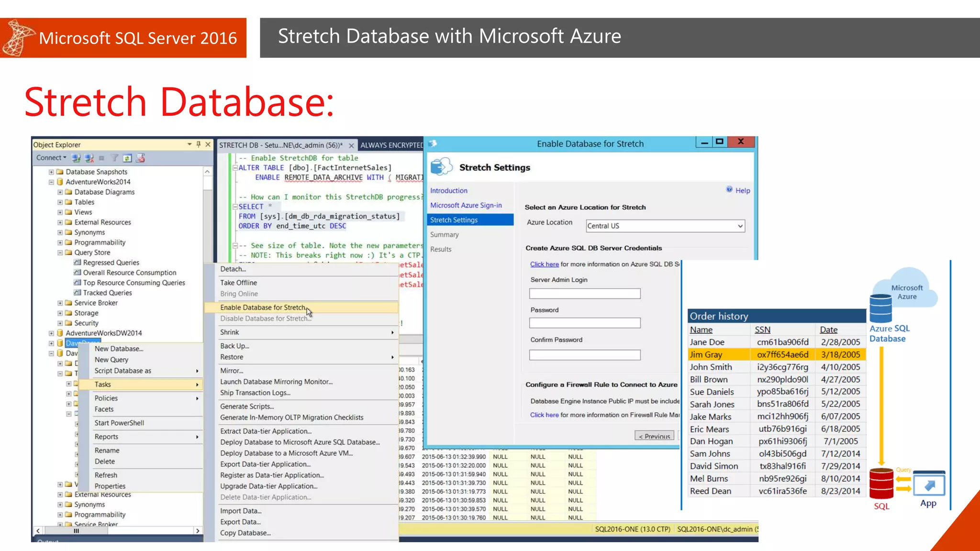Click the Service Broker folder icon under AdventureWorks2014
The height and width of the screenshot is (551, 980).
(68, 303)
